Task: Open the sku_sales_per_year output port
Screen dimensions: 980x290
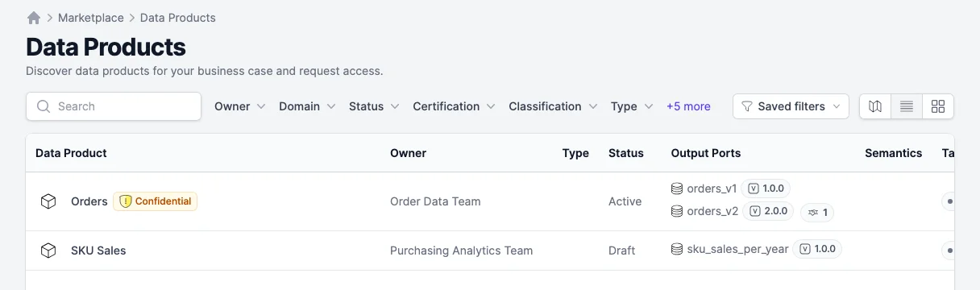Action: [x=737, y=249]
